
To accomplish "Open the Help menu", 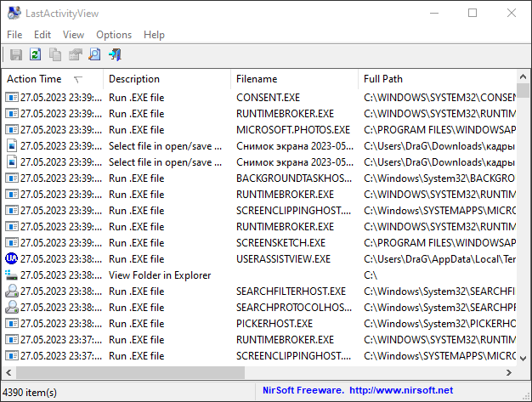I will pyautogui.click(x=154, y=35).
